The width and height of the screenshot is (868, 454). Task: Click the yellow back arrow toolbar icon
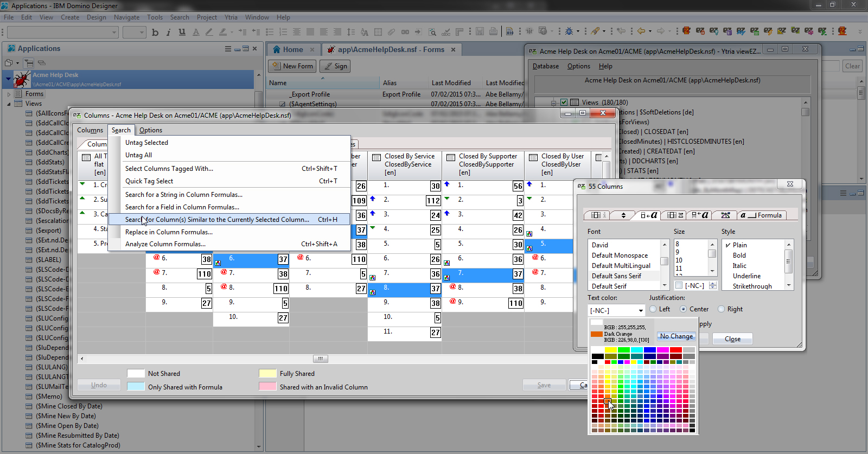tap(641, 31)
